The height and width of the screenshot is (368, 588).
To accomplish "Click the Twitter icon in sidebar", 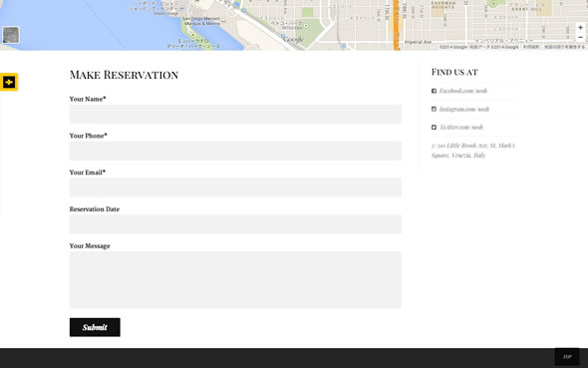I will pyautogui.click(x=434, y=128).
